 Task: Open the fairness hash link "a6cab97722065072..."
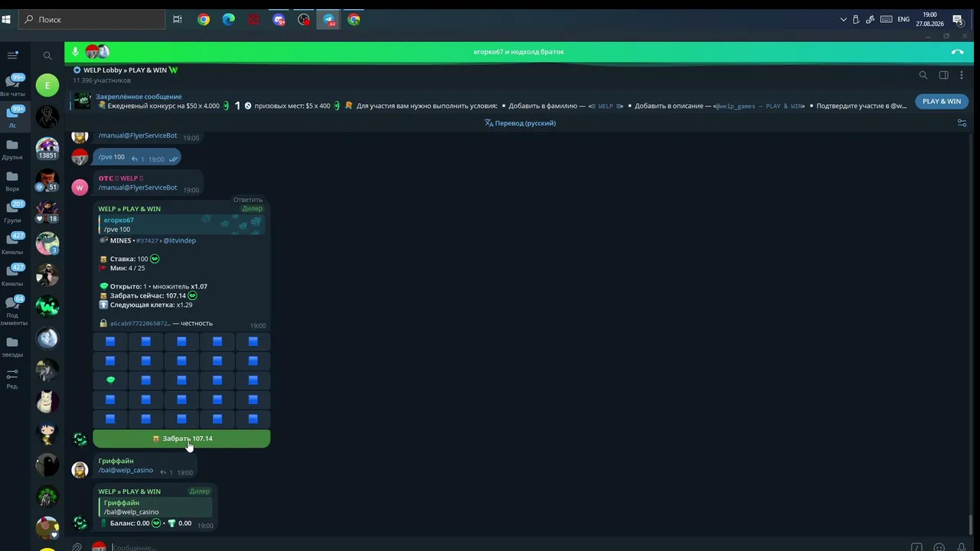coord(140,324)
